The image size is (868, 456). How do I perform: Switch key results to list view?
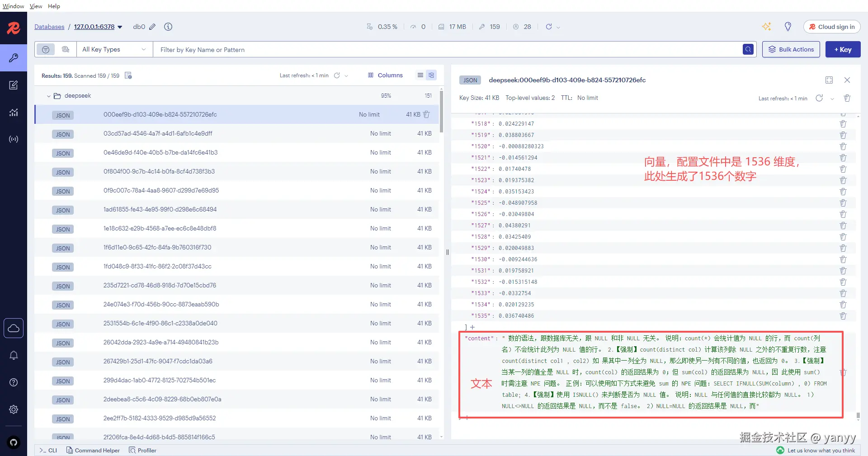coord(420,75)
